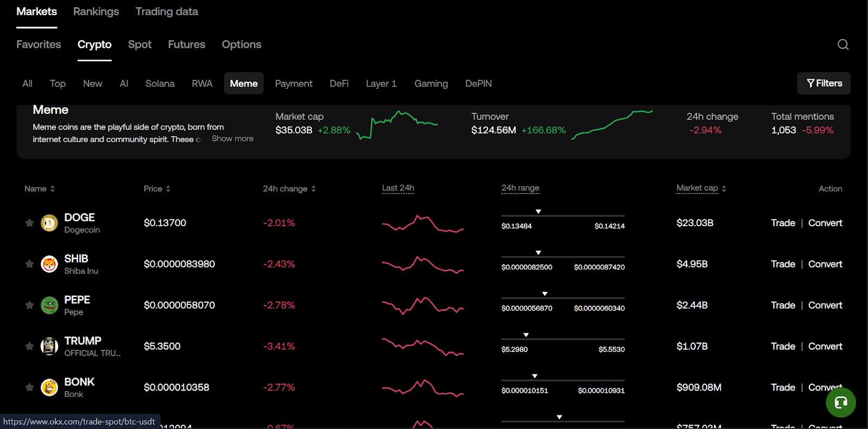Switch to the Rankings tab
Viewport: 868px width, 429px height.
tap(96, 11)
